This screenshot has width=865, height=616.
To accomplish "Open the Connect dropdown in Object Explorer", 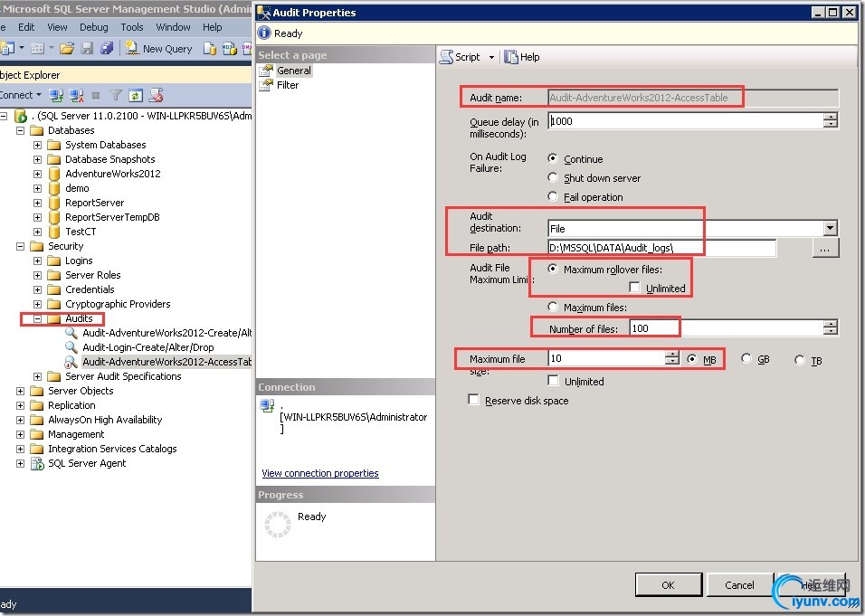I will 39,95.
